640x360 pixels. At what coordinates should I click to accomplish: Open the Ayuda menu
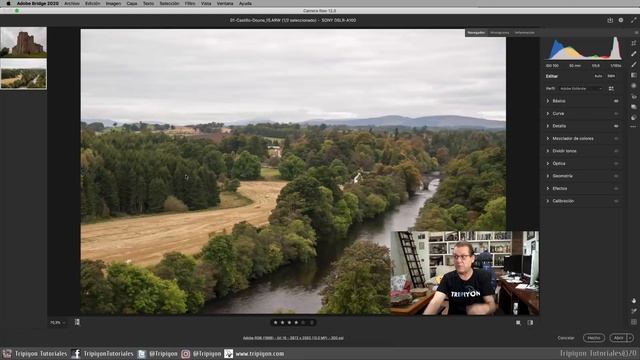tap(245, 3)
